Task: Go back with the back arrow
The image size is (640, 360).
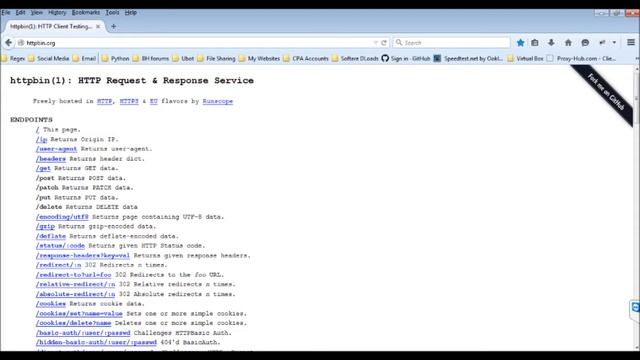Action: pos(8,42)
